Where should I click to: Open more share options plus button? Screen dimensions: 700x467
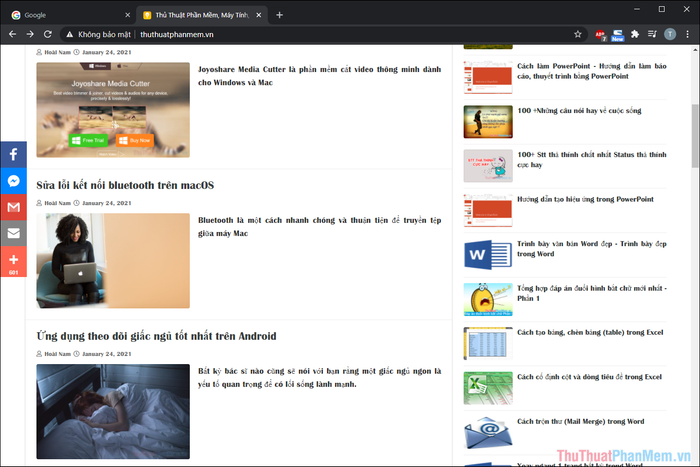[13, 262]
